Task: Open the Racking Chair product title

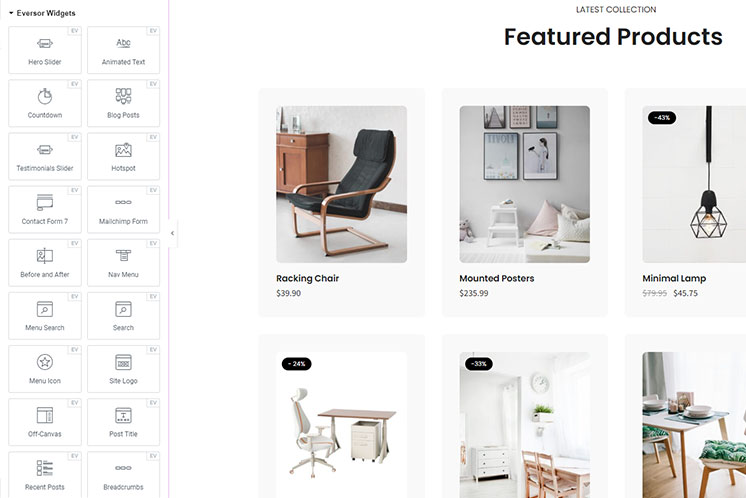Action: (x=307, y=278)
